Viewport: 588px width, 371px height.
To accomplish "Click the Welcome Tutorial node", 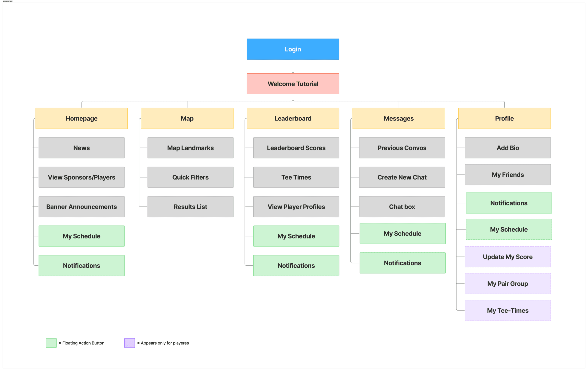I will click(293, 84).
